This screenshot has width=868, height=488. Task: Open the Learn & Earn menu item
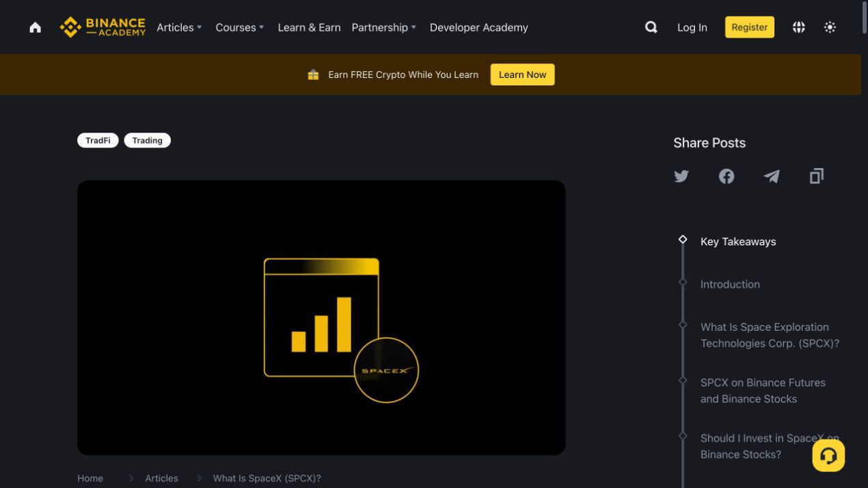tap(309, 27)
